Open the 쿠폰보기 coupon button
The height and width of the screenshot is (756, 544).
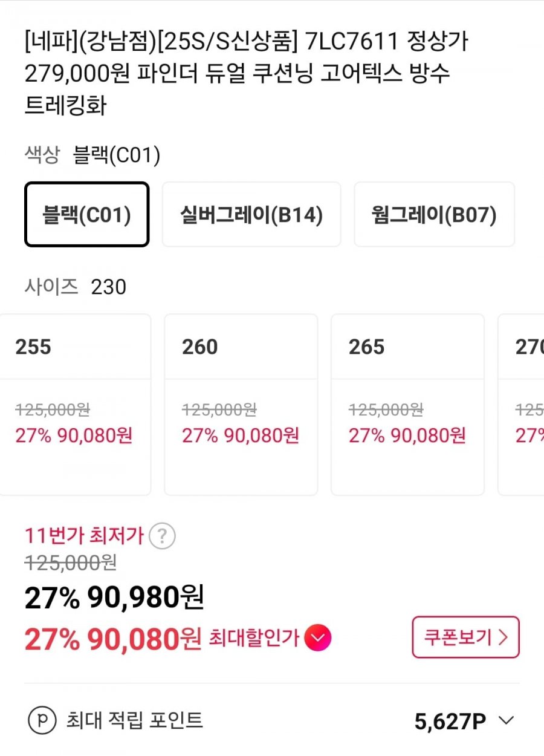click(465, 637)
